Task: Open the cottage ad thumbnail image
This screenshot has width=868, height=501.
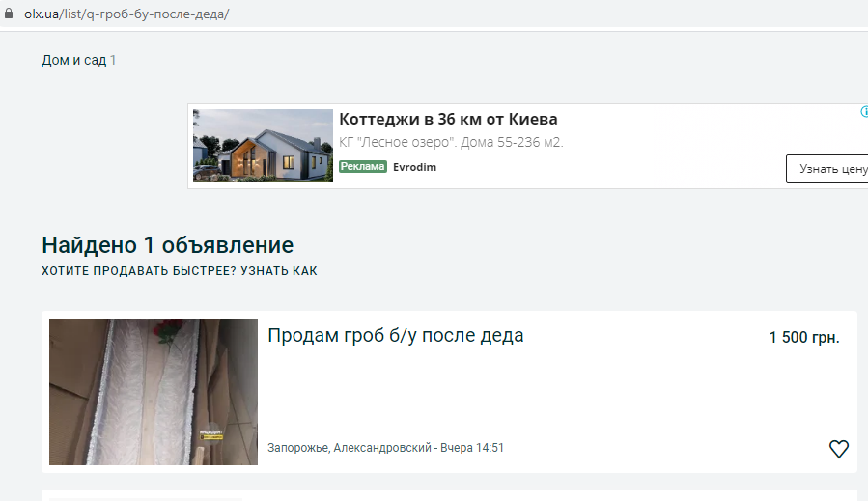Action: [x=263, y=146]
